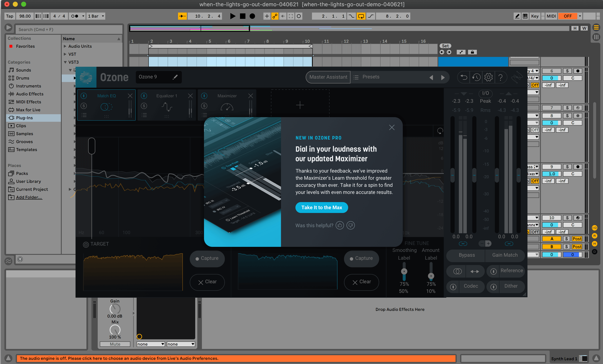
Task: Click the Arrangement Record button
Action: pos(252,16)
